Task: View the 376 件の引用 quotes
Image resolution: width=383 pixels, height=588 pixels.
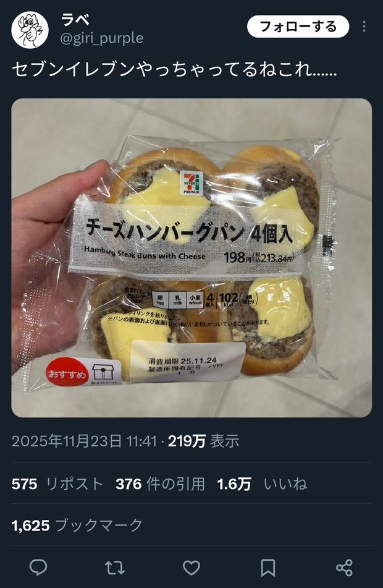Action: [160, 484]
